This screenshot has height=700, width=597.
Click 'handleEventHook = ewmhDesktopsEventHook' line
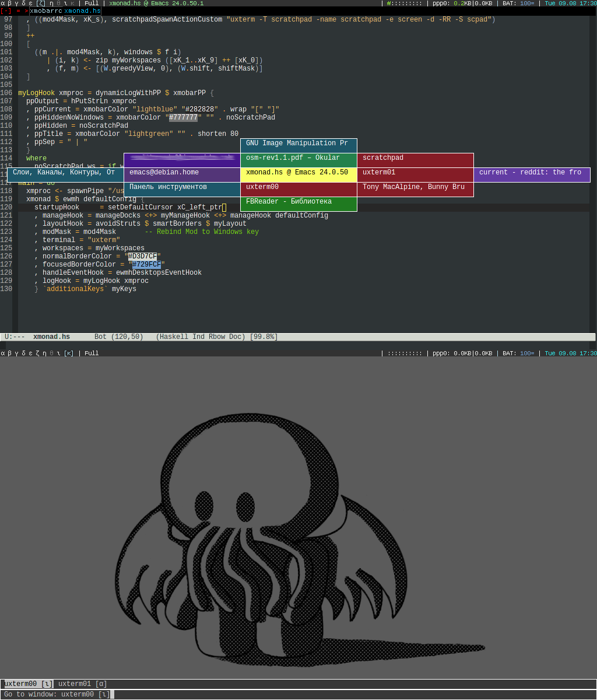tap(118, 272)
